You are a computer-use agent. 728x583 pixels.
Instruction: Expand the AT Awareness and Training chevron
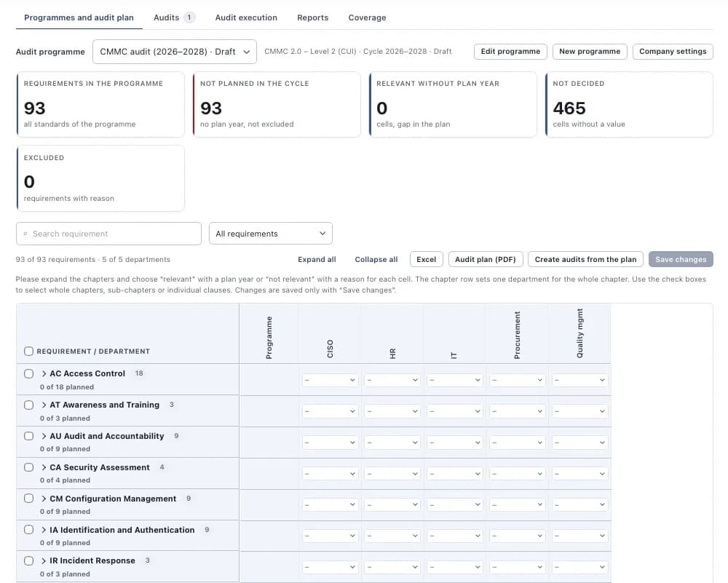pyautogui.click(x=44, y=405)
